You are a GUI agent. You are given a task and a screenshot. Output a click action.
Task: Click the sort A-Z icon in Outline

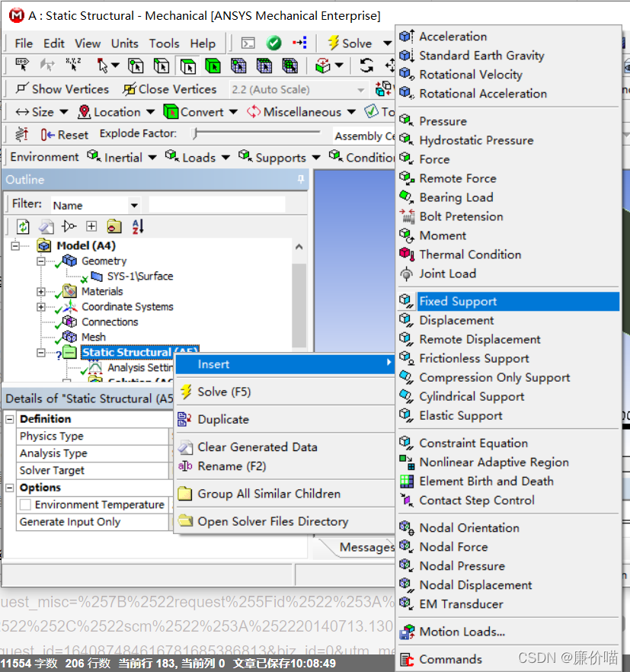point(138,226)
